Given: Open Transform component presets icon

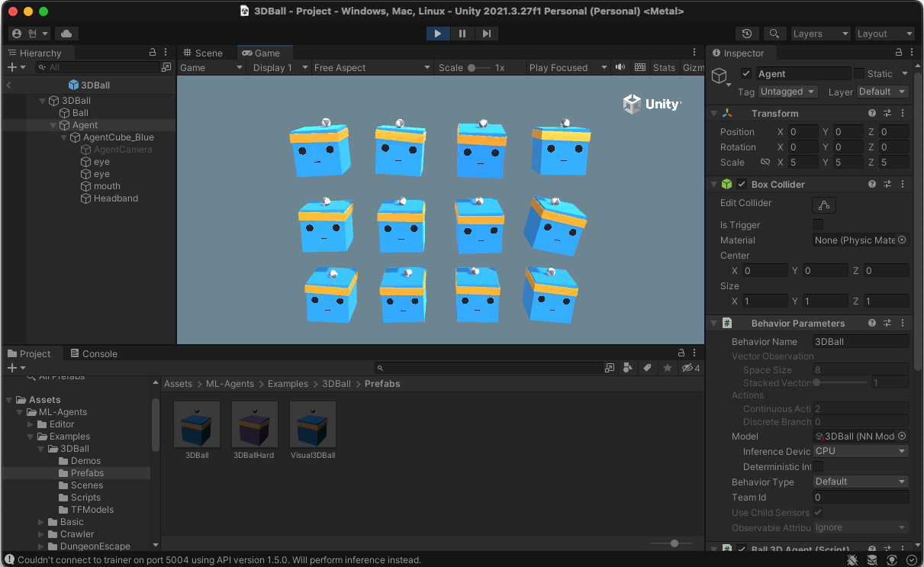Looking at the screenshot, I should [887, 113].
